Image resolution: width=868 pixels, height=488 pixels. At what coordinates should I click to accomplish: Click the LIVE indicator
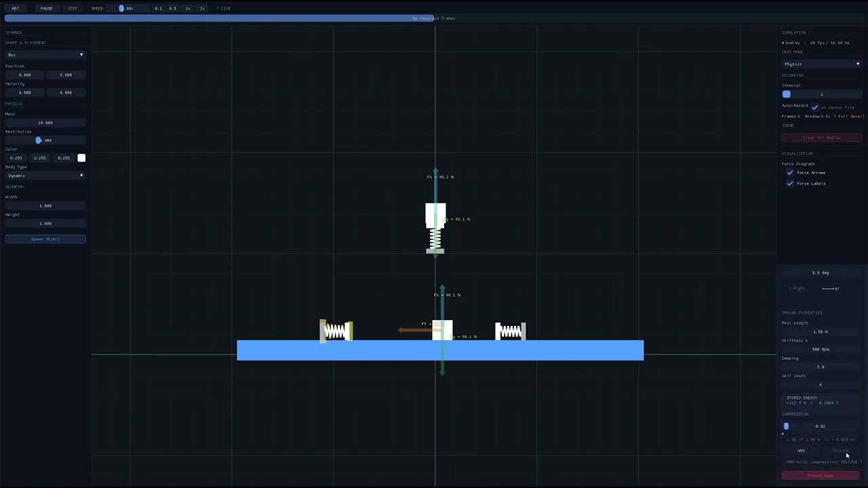pyautogui.click(x=224, y=8)
